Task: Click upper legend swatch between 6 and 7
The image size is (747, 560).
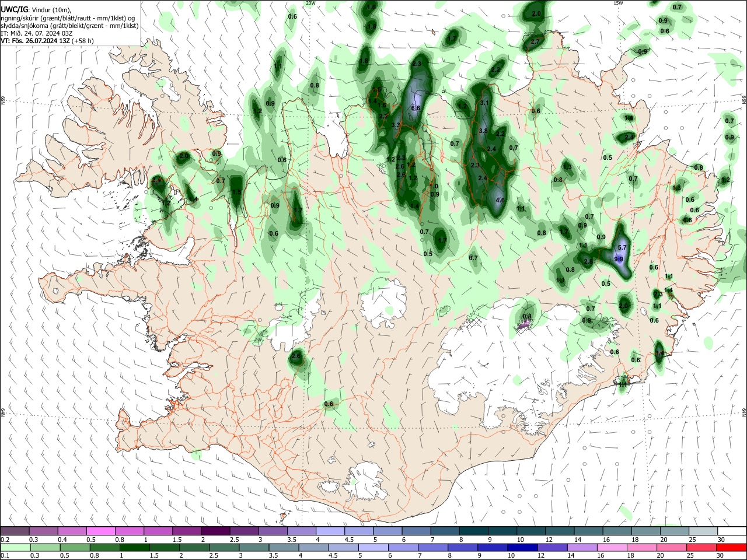Action: click(416, 531)
